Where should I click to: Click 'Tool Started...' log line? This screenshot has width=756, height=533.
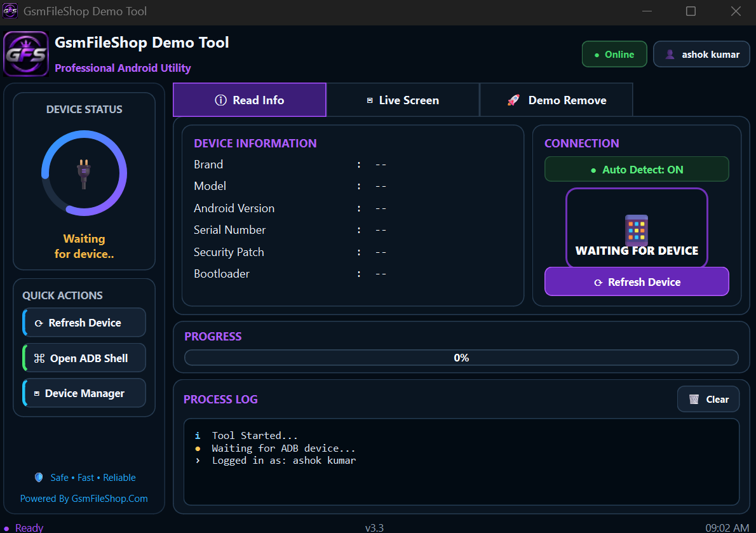point(255,436)
